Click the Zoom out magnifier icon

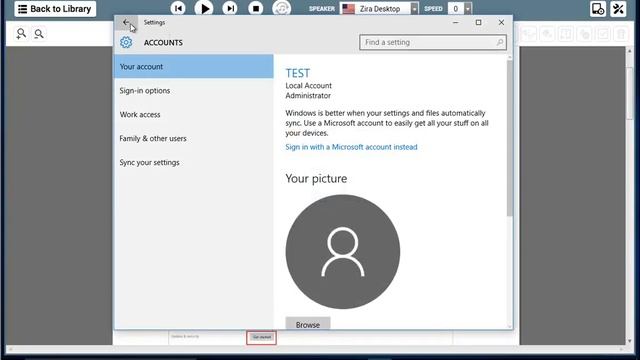point(39,33)
